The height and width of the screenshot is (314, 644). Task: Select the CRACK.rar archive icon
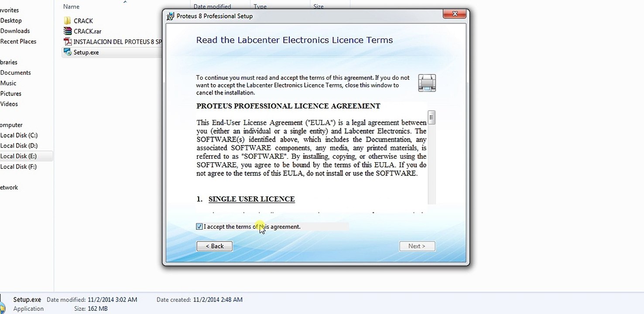[67, 31]
